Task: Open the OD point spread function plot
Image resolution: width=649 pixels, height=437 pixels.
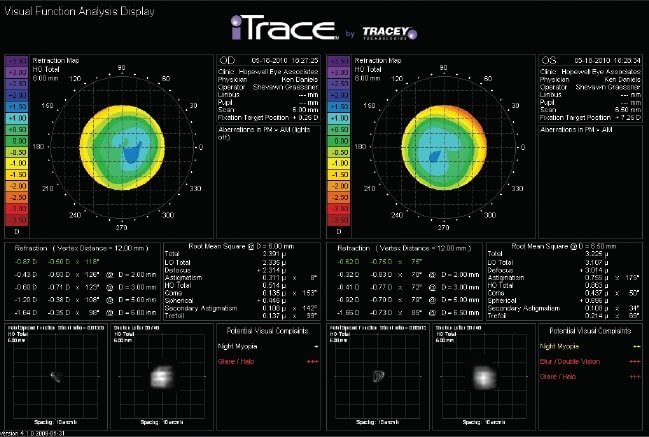Action: [x=56, y=377]
